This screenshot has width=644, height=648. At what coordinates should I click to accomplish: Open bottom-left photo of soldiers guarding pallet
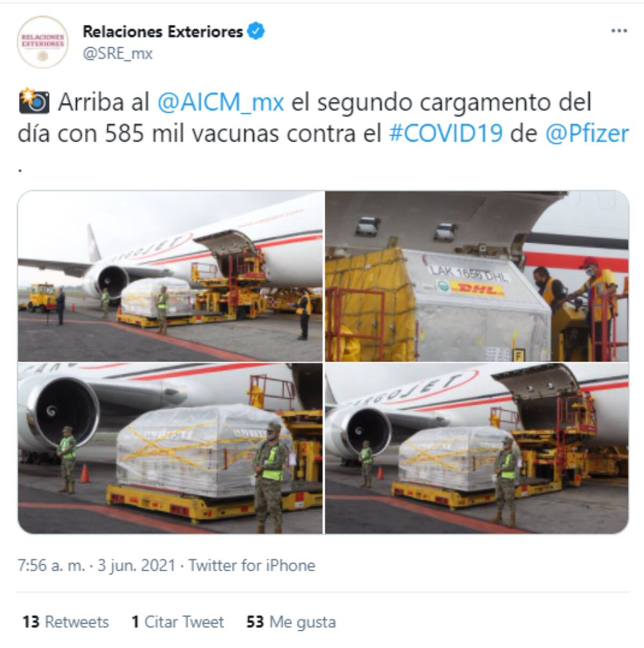(171, 448)
